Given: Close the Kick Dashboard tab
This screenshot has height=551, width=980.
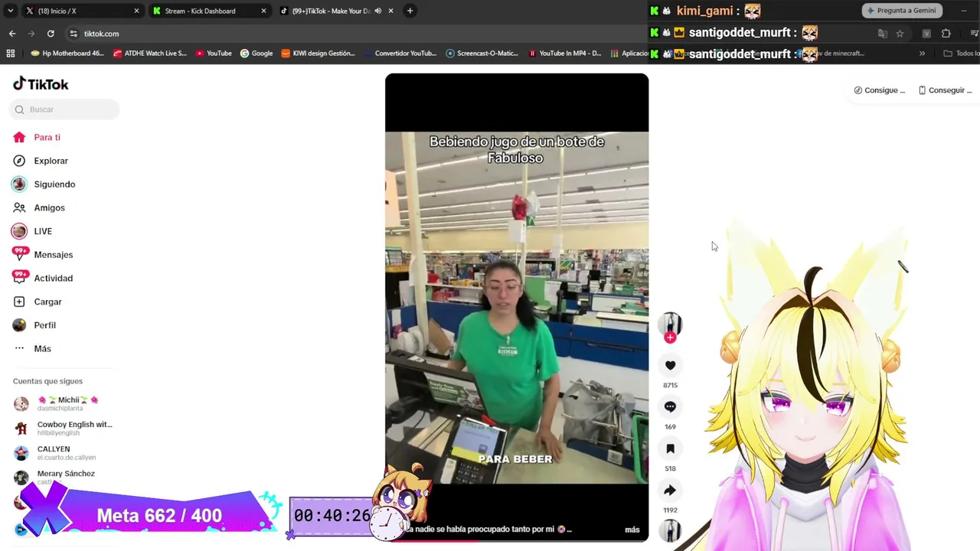Looking at the screenshot, I should [x=264, y=11].
